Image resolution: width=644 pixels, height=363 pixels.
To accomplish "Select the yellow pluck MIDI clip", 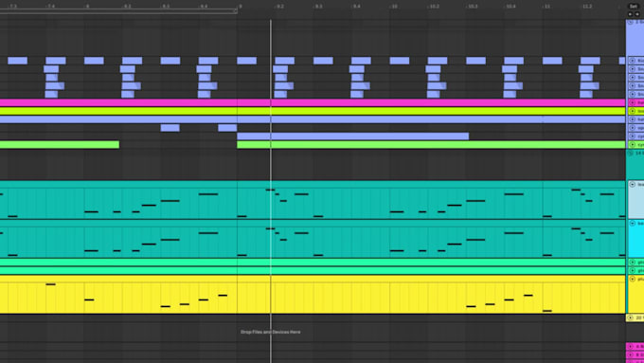I will [313, 295].
